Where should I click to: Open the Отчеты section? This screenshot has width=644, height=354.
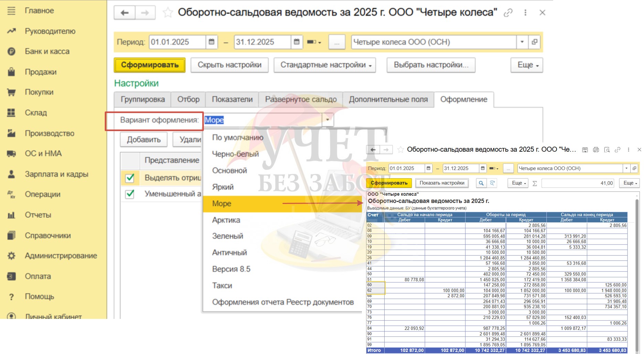pyautogui.click(x=38, y=215)
